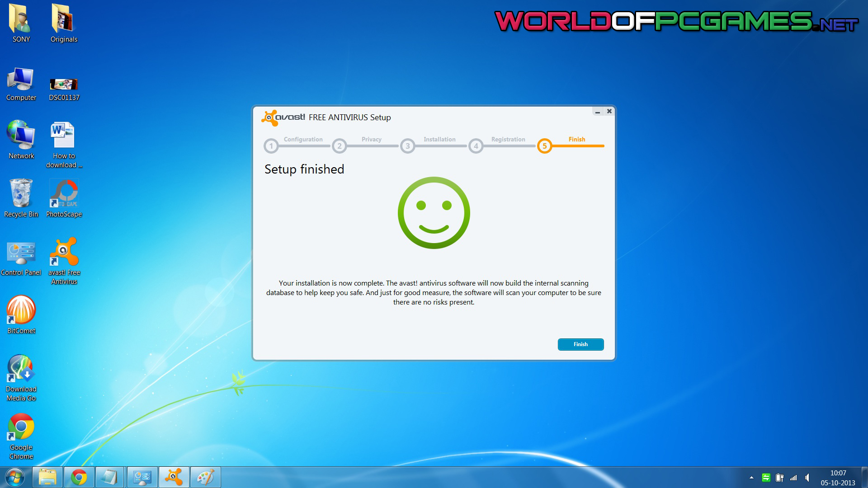This screenshot has height=488, width=868.
Task: Click the avast icon in the taskbar
Action: (x=174, y=477)
